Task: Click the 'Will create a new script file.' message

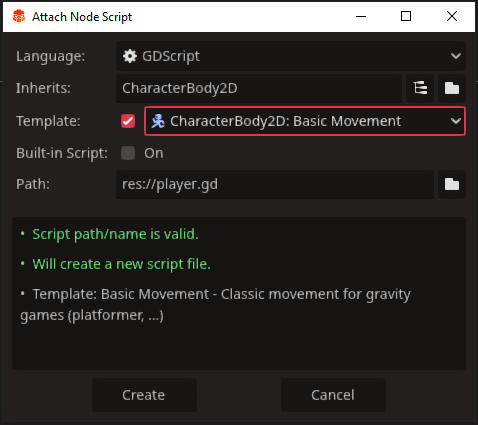Action: click(121, 264)
